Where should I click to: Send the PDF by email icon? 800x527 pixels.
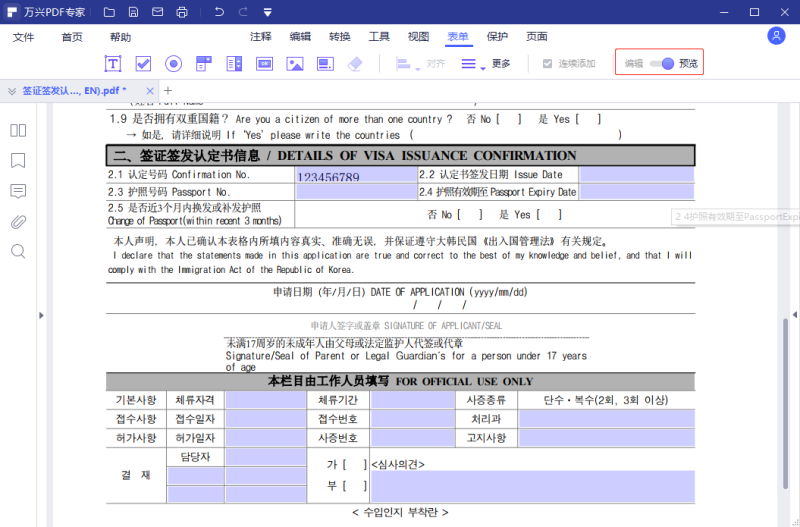click(x=158, y=12)
